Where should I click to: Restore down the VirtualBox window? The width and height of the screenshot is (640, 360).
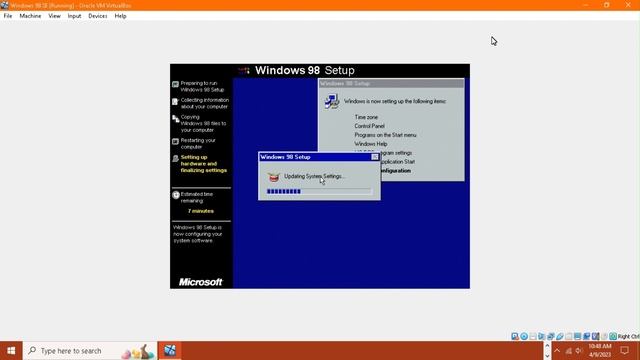[607, 5]
